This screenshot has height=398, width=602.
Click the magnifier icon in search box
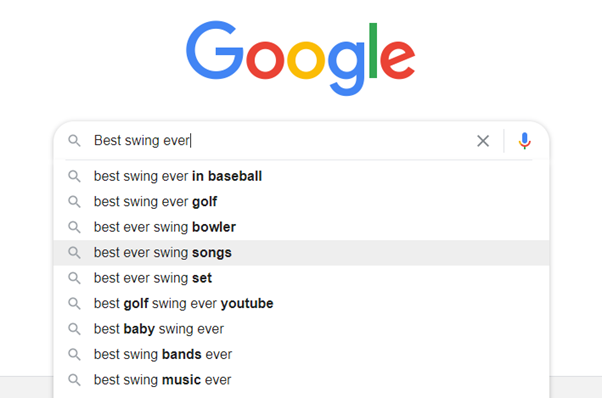[74, 141]
